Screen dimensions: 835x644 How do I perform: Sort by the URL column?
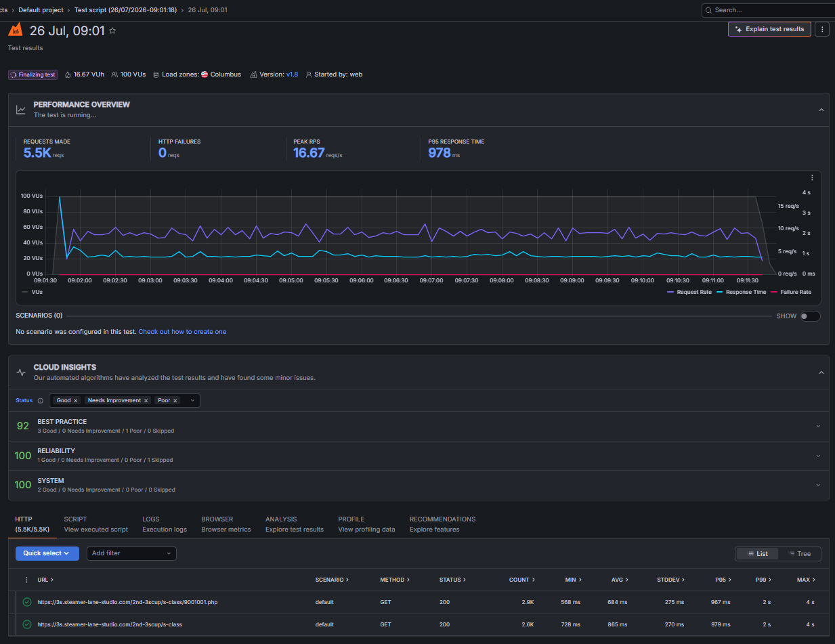45,580
